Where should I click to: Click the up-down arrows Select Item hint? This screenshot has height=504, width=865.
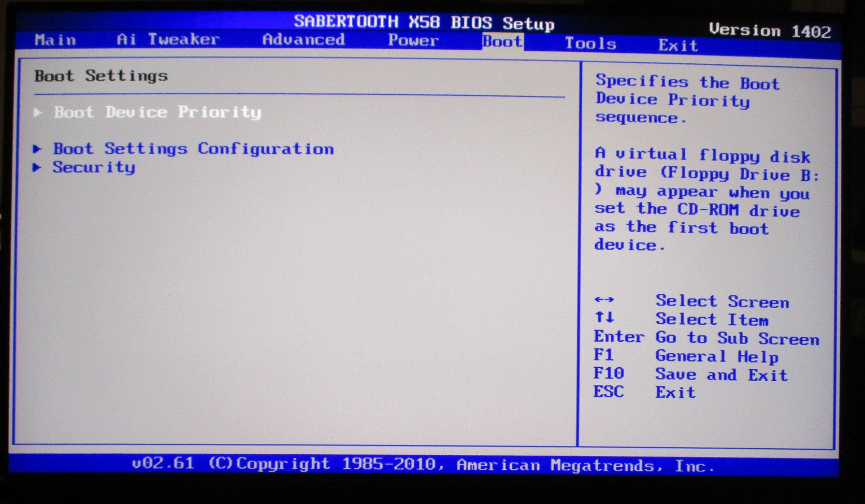681,319
